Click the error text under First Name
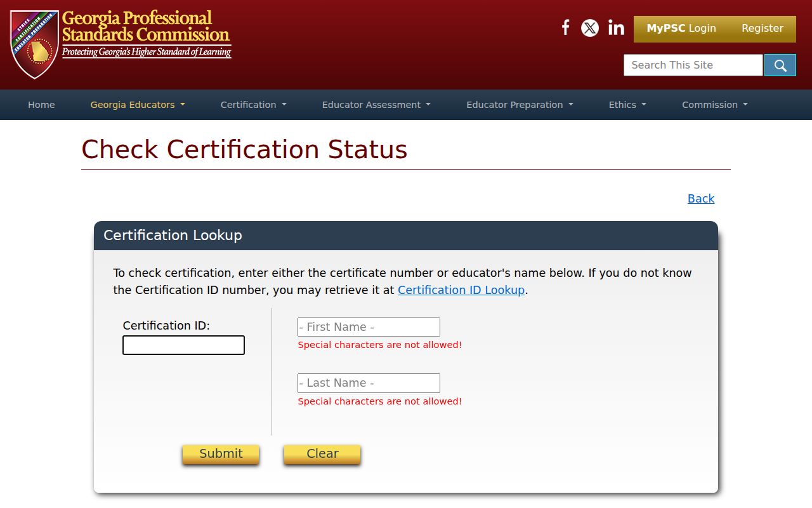The image size is (812, 508). point(379,345)
